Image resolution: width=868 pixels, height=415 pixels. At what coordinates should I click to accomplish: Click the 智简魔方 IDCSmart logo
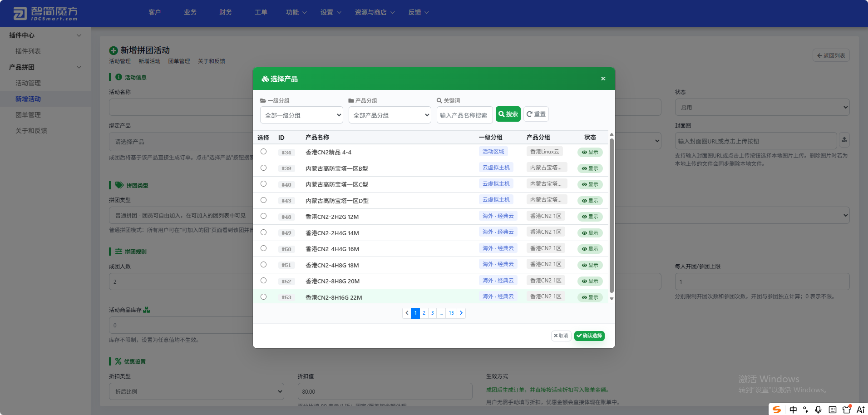(45, 14)
